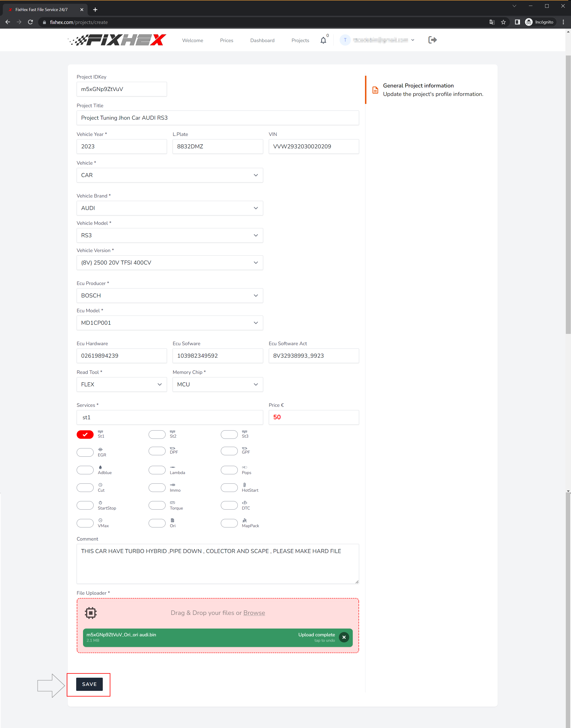Go to Welcome page
Image resolution: width=571 pixels, height=728 pixels.
193,40
